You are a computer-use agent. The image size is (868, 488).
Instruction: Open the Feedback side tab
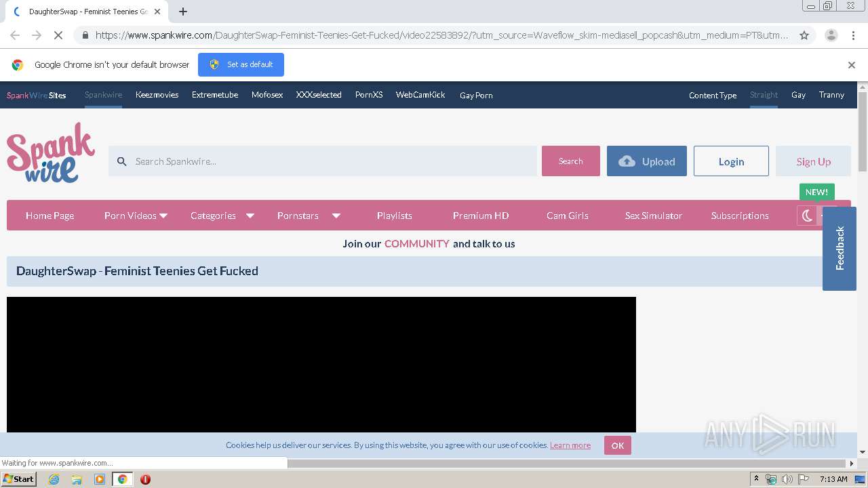(x=840, y=248)
